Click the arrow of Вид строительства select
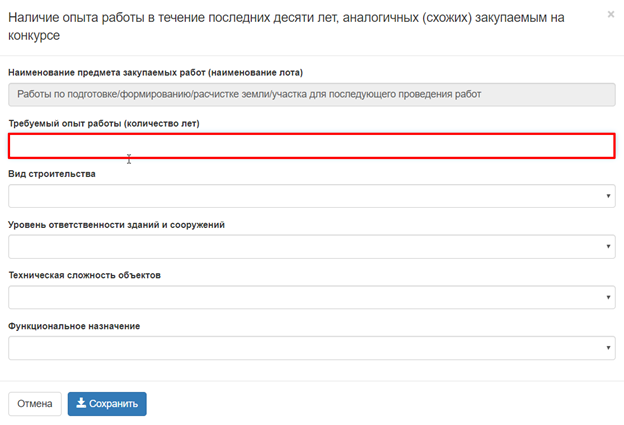624x425 pixels. [x=608, y=197]
